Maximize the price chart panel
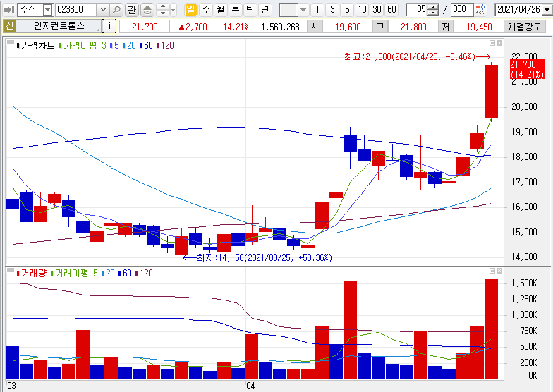 (x=492, y=43)
